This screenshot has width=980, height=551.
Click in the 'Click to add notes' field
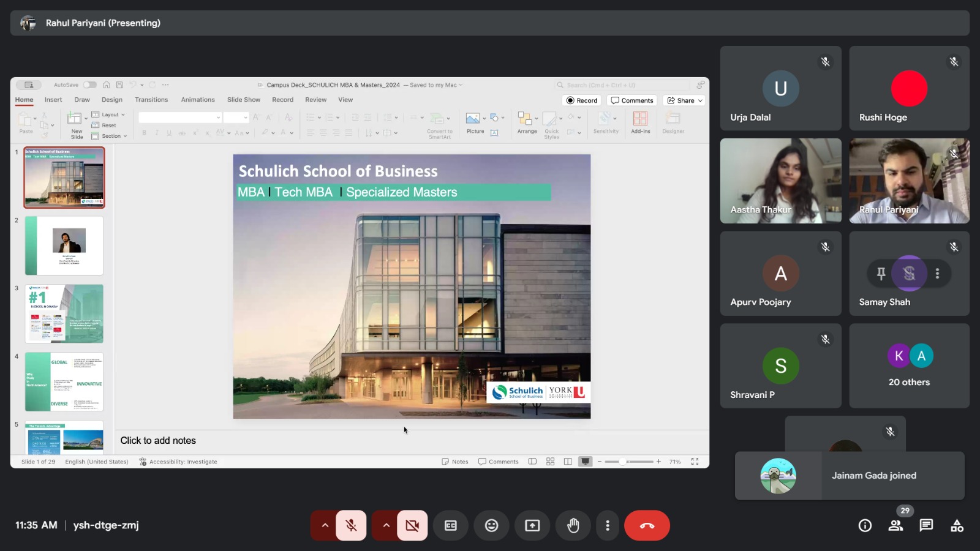coord(412,441)
